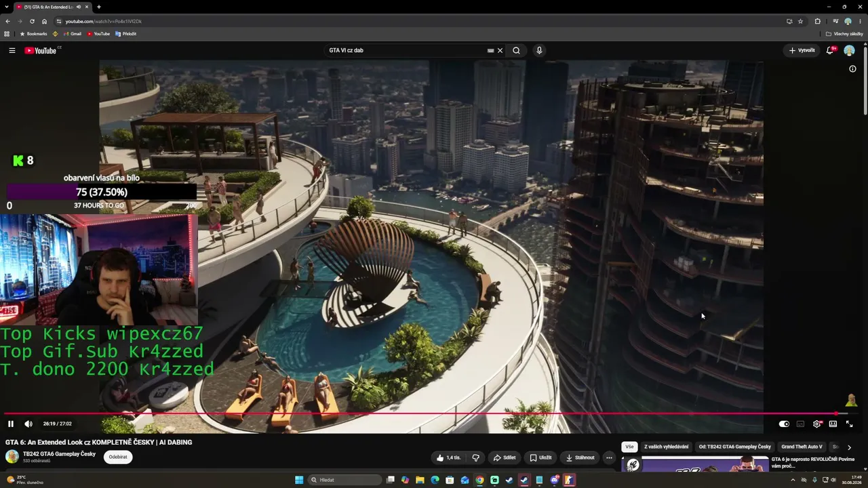Select Od: TB242 GTA6 Gameplay Česky chip
Viewport: 868px width, 488px height.
pyautogui.click(x=734, y=447)
